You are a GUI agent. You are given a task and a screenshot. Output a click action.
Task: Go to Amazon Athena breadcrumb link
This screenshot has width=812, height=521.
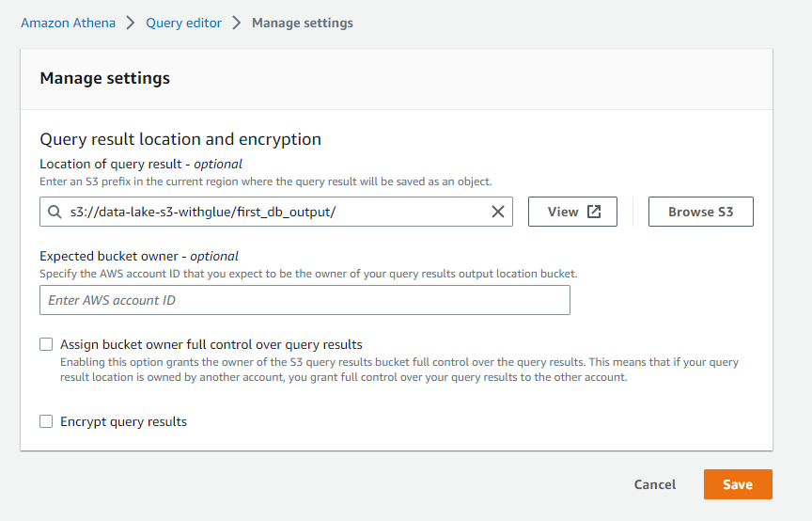[68, 23]
